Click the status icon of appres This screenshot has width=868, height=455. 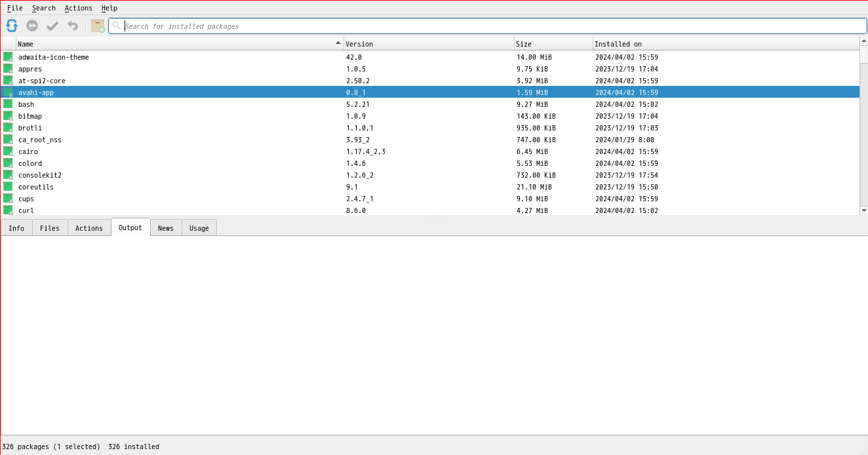[8, 69]
